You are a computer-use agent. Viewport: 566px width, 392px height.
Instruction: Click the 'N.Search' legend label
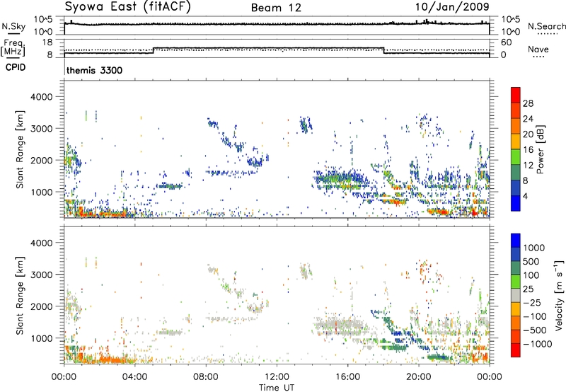tap(546, 26)
